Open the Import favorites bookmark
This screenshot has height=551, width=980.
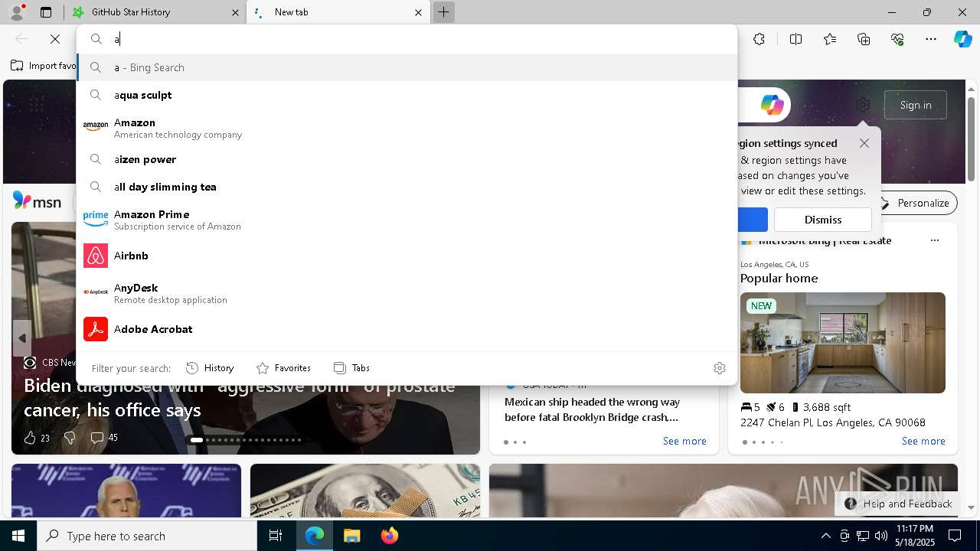pos(44,66)
